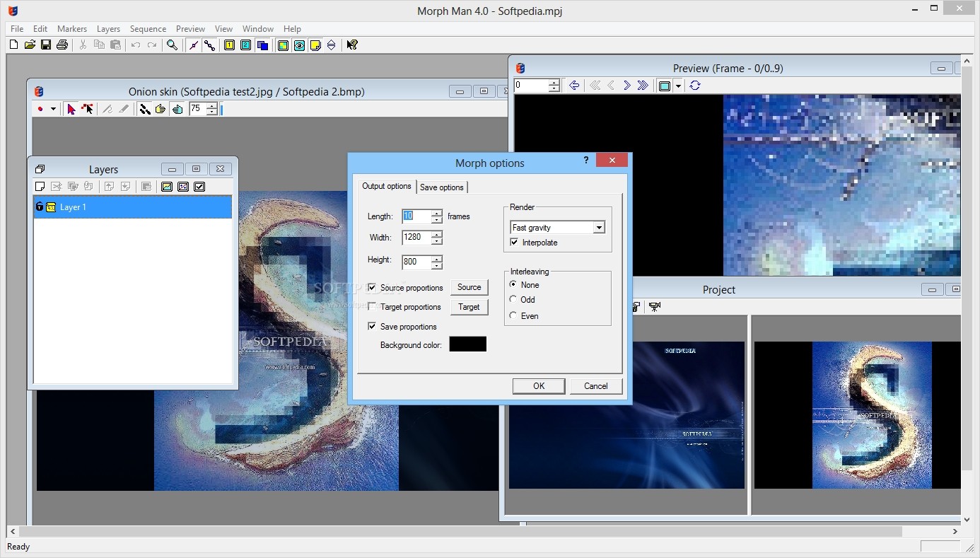Switch to Save options tab
This screenshot has height=558, width=980.
442,187
